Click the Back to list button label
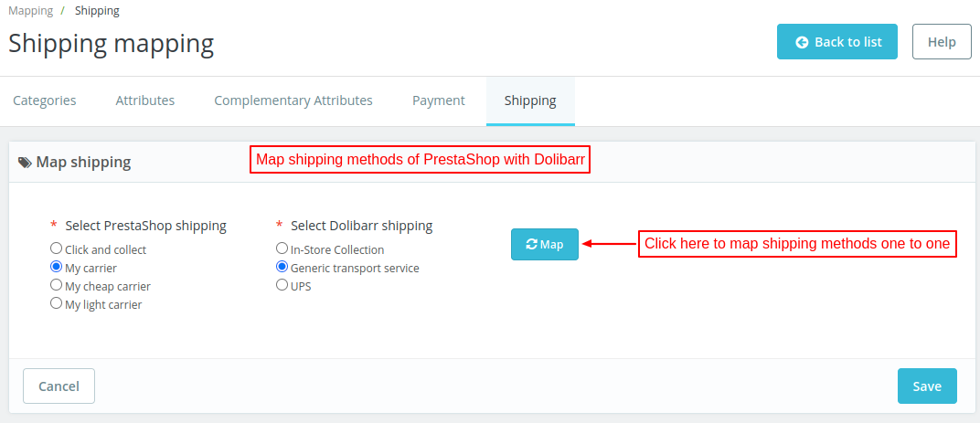The image size is (980, 423). tap(847, 42)
